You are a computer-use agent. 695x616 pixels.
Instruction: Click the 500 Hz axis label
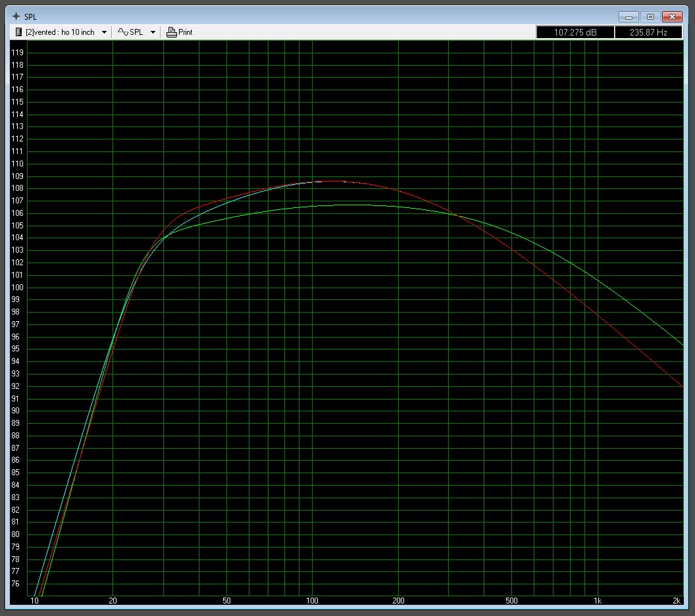511,600
